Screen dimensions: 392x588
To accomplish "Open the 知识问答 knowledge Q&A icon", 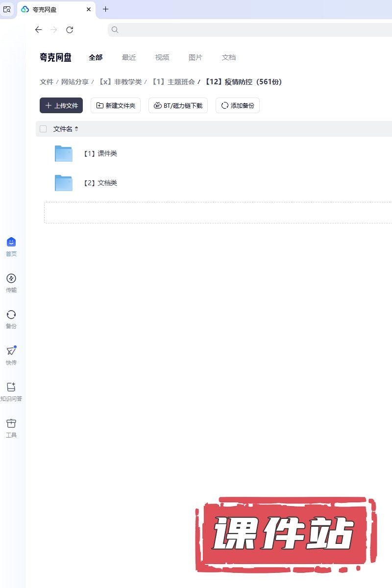I will click(x=11, y=388).
